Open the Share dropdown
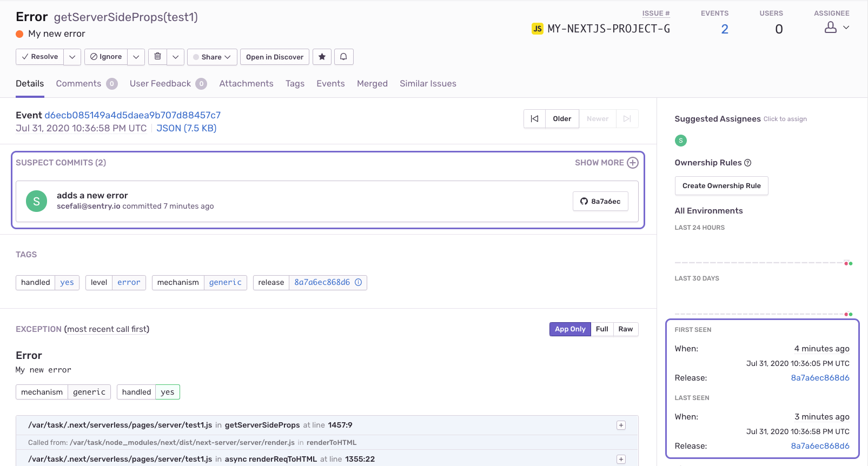The width and height of the screenshot is (868, 466). click(x=211, y=57)
